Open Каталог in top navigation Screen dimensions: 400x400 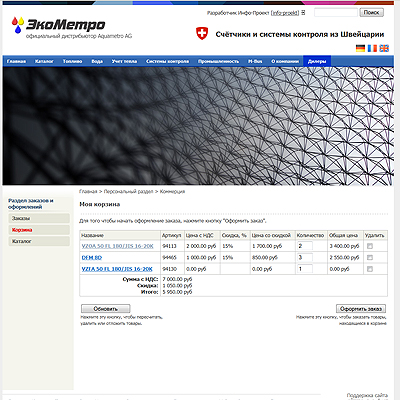coord(44,61)
